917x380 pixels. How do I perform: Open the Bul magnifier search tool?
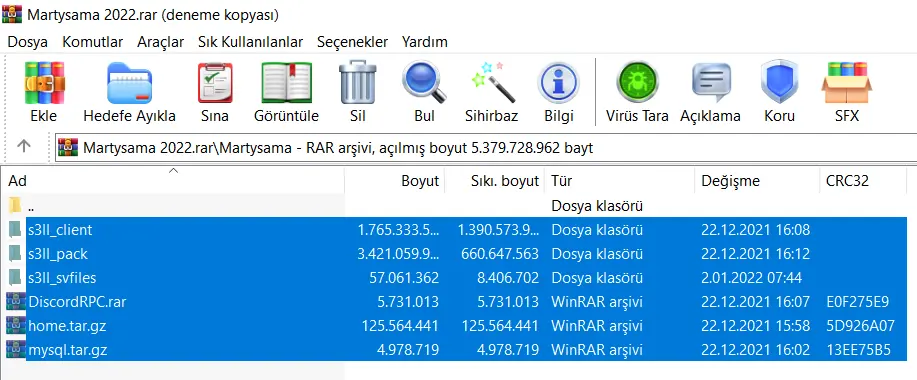tap(424, 84)
